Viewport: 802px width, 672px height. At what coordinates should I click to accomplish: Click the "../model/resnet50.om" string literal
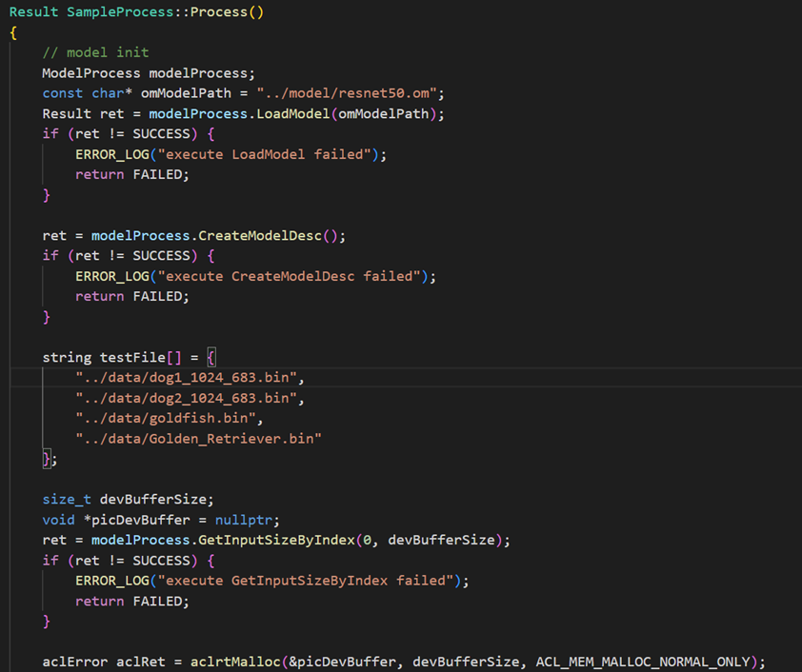coord(347,93)
